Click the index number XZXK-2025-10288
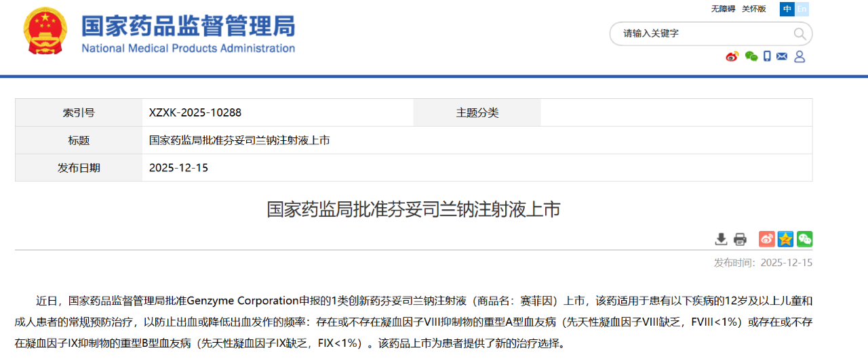 [195, 112]
